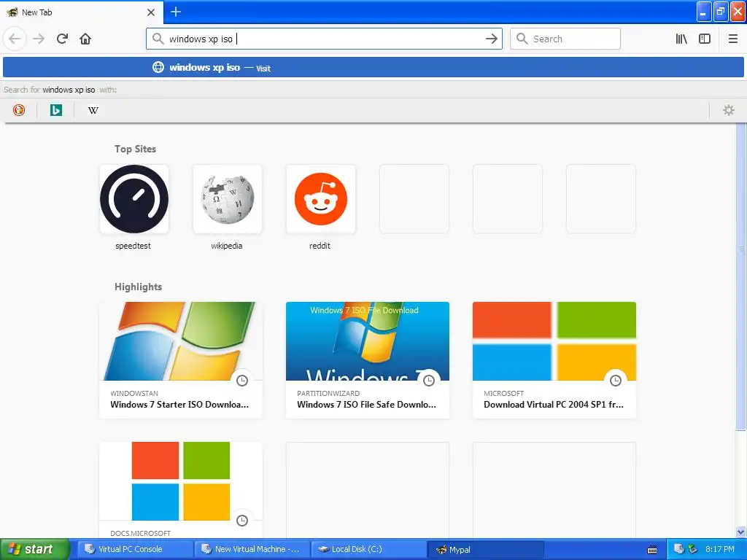
Task: Open the hamburger application menu
Action: click(x=732, y=39)
